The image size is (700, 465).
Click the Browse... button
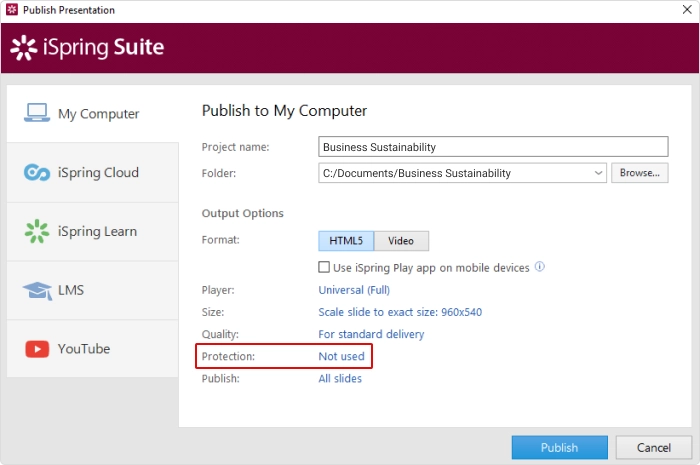click(639, 173)
